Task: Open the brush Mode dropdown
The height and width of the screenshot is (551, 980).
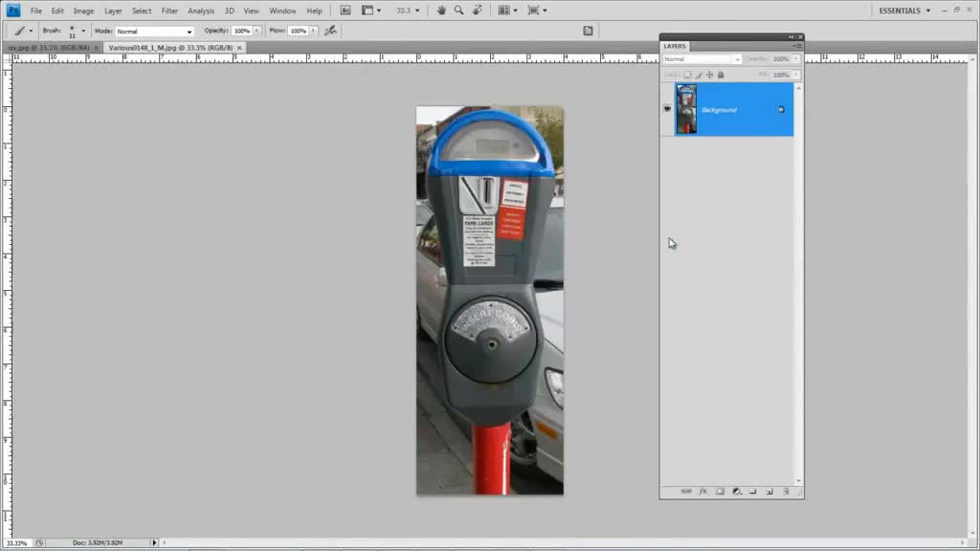Action: [x=154, y=32]
